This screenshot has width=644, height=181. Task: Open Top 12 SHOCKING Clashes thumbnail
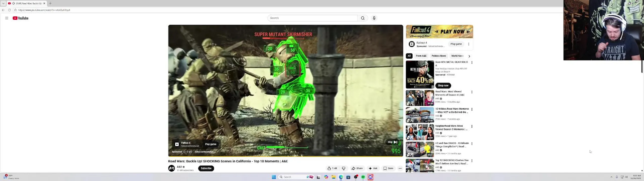(x=420, y=165)
